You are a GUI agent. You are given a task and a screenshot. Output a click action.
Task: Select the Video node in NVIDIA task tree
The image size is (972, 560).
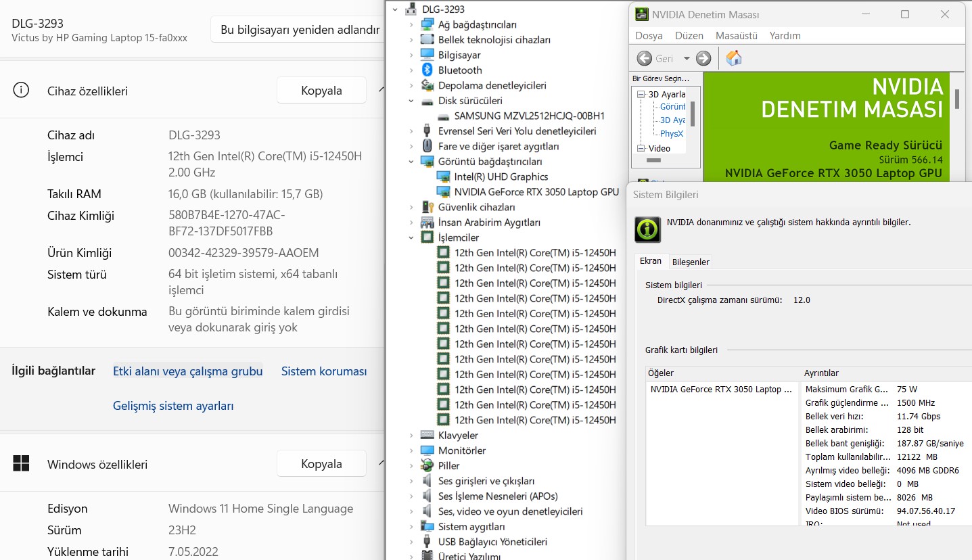point(659,148)
